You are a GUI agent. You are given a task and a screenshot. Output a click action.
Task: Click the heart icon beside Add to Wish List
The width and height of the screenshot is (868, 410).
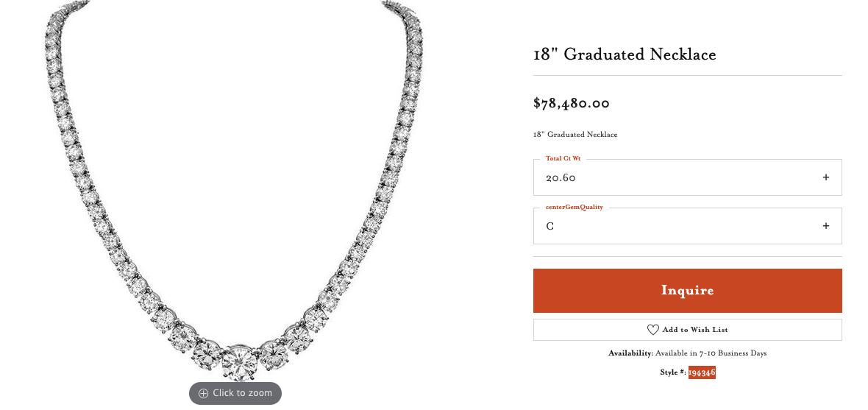(652, 330)
